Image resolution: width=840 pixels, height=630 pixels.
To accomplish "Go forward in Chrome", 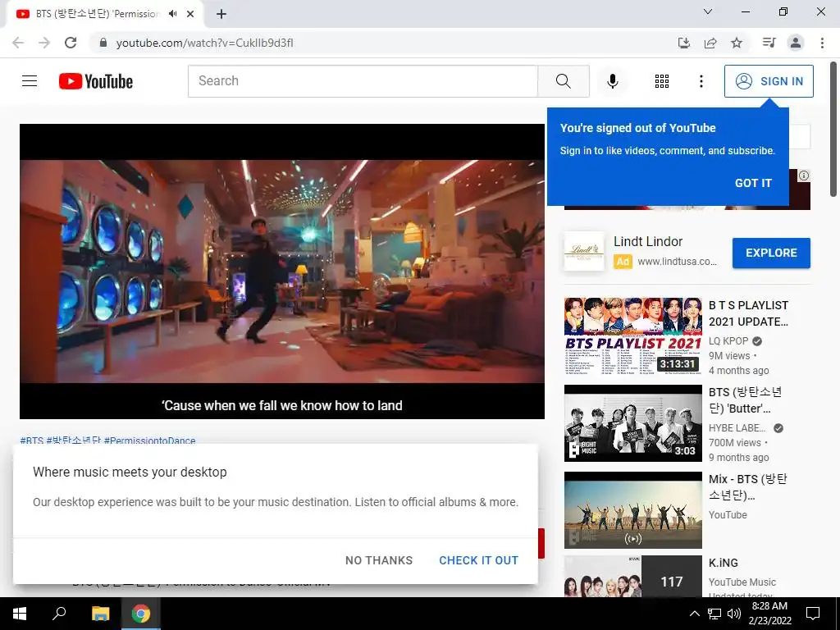I will point(44,43).
